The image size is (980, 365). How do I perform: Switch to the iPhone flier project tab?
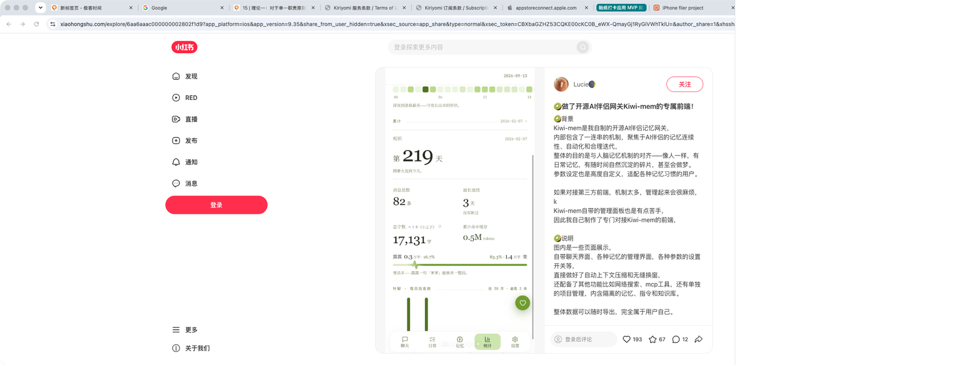[x=691, y=8]
